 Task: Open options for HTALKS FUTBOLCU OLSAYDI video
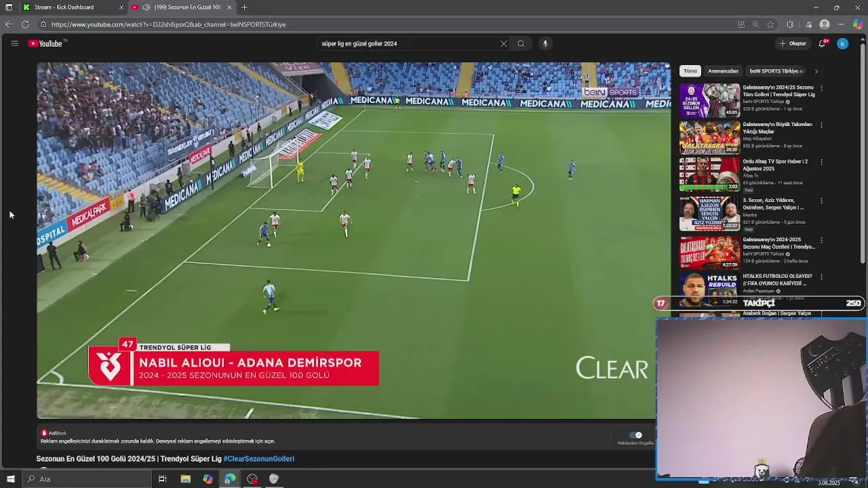(821, 277)
